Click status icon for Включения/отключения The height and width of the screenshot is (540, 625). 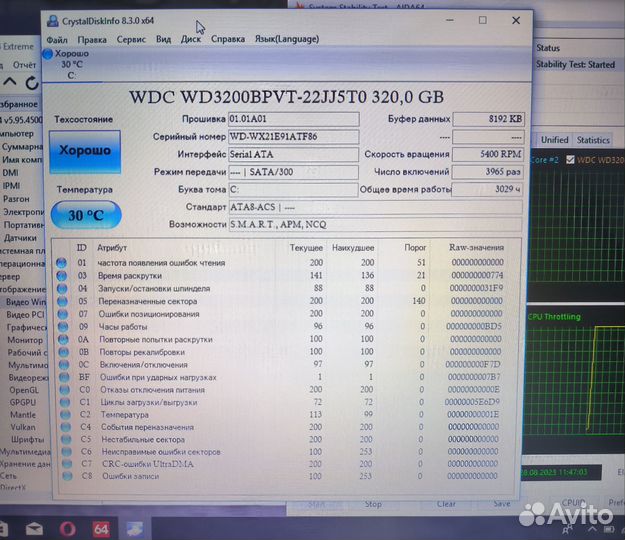click(x=64, y=365)
